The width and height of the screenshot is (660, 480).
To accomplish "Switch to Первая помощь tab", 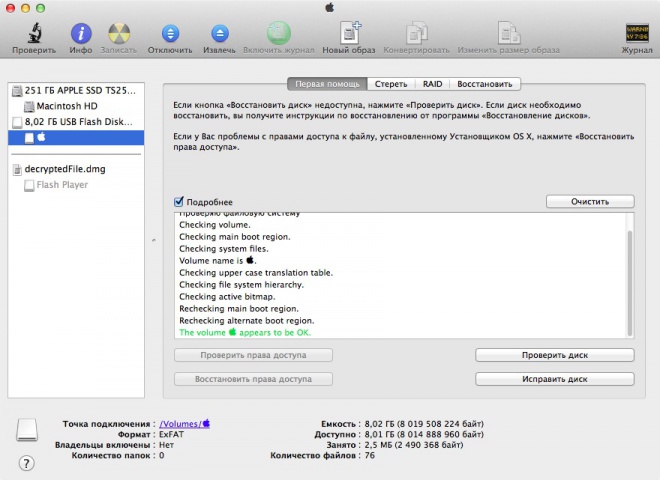I will 327,84.
